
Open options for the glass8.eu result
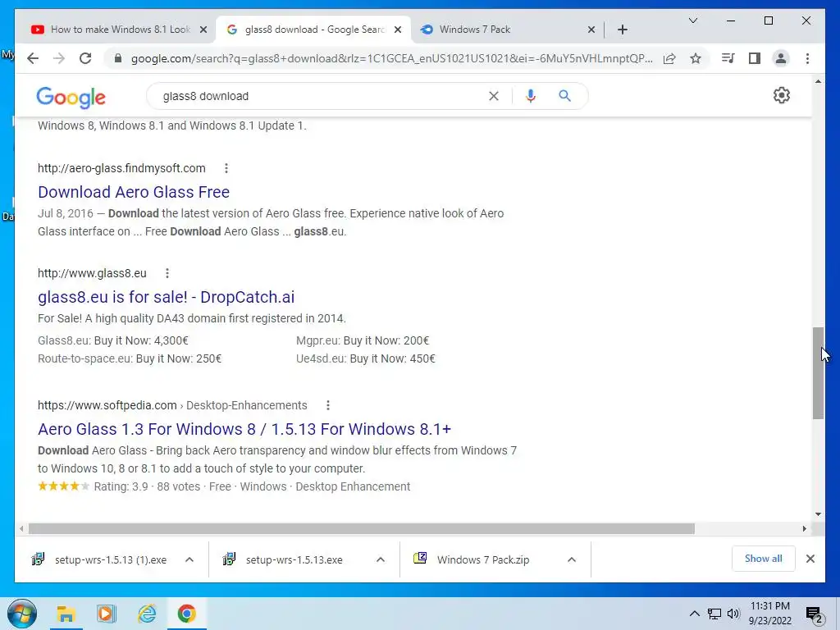coord(167,273)
